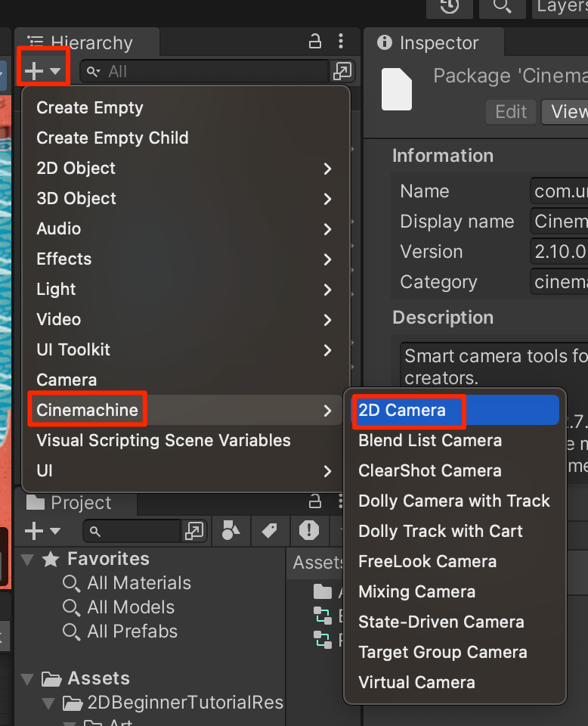Expand the 3D Object submenu
This screenshot has height=726, width=588.
tap(186, 198)
